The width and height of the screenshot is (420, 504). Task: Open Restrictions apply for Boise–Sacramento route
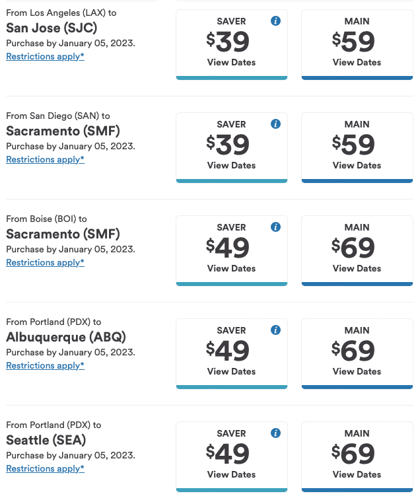point(45,263)
